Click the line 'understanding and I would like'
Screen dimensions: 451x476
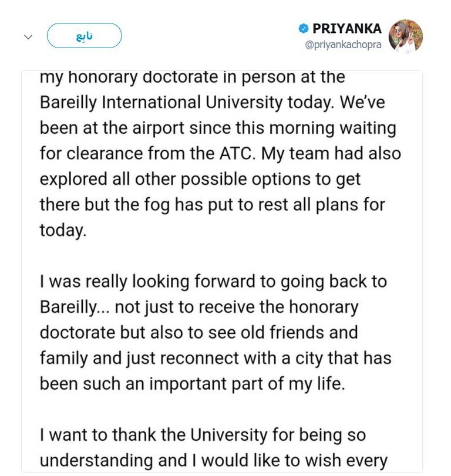(214, 460)
